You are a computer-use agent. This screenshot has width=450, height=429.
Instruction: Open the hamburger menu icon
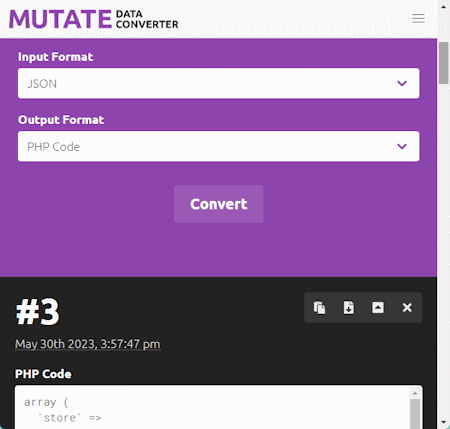[x=418, y=18]
